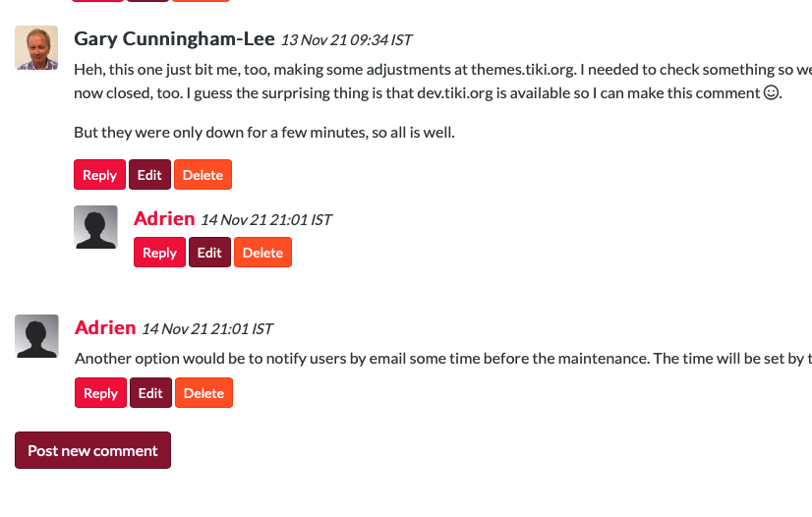Delete Adrien's nested reply

(x=263, y=253)
